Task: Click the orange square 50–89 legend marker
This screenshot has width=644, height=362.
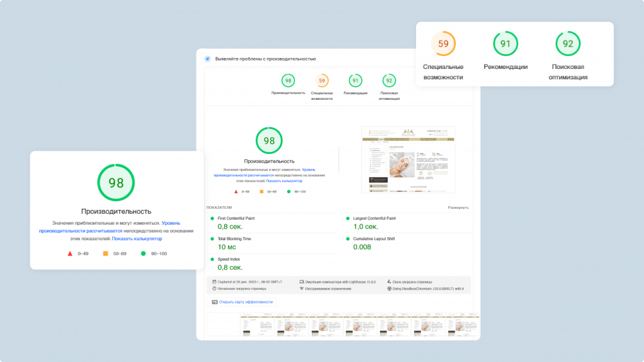Action: coord(106,254)
